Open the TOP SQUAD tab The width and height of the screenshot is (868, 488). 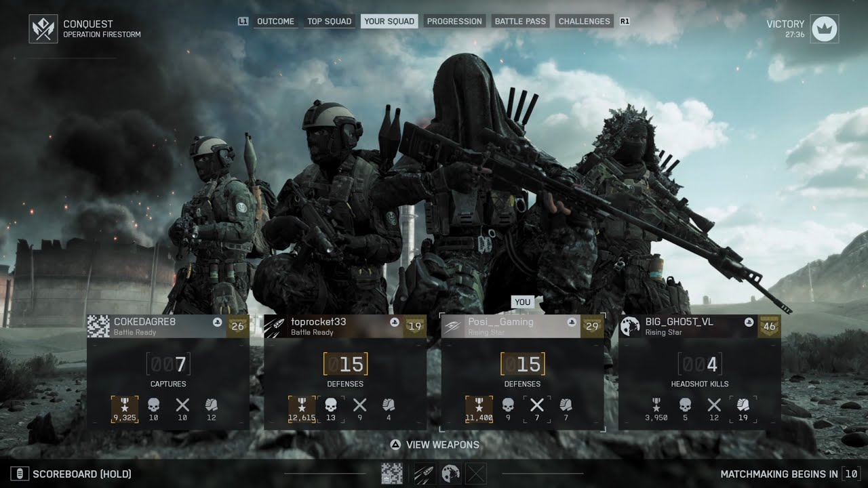(330, 21)
